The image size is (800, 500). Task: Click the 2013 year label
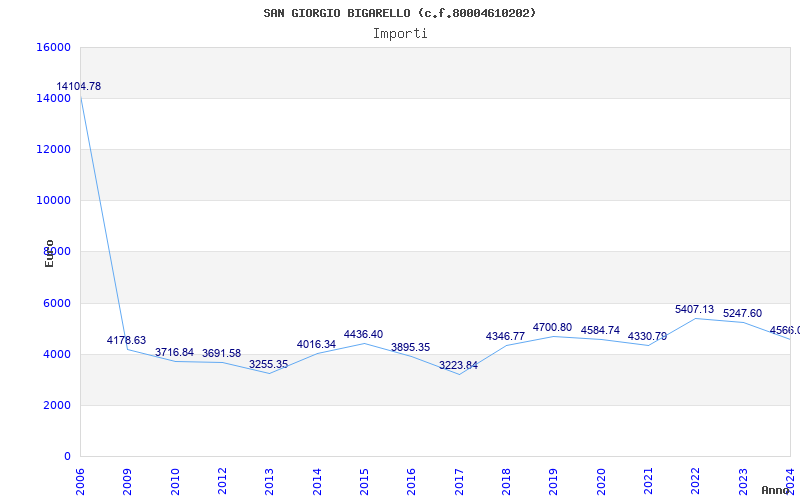coord(269,481)
